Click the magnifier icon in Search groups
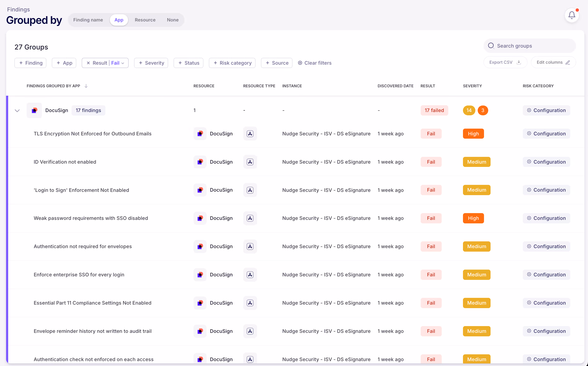This screenshot has height=366, width=588. tap(491, 46)
